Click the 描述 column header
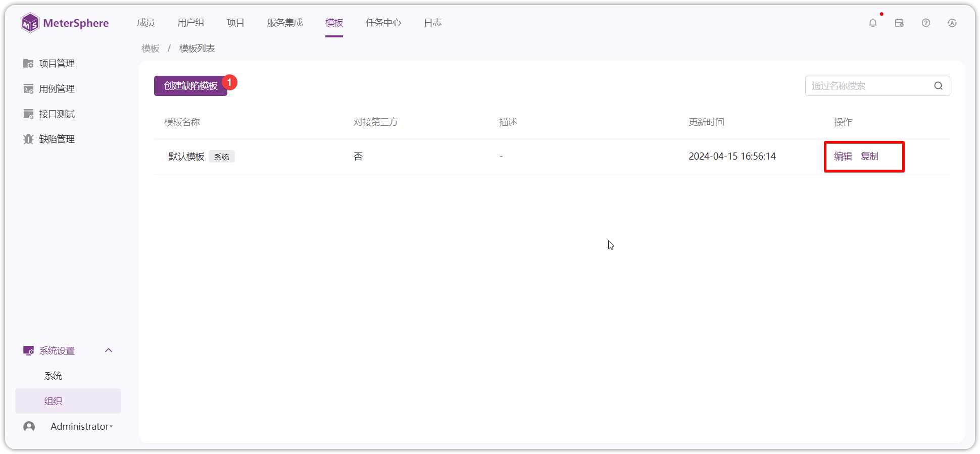This screenshot has height=454, width=980. pyautogui.click(x=508, y=122)
